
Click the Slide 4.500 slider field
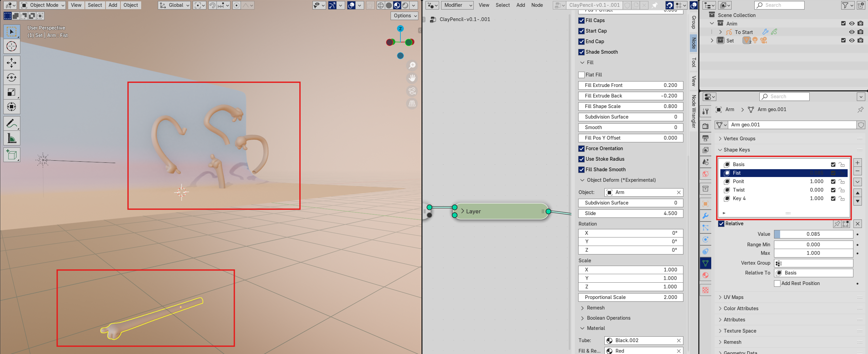pyautogui.click(x=630, y=213)
